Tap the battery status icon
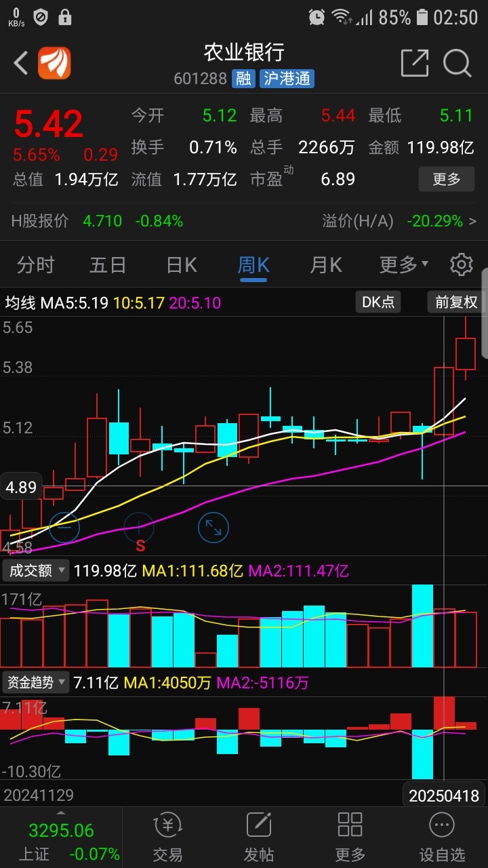The height and width of the screenshot is (868, 488). (422, 17)
